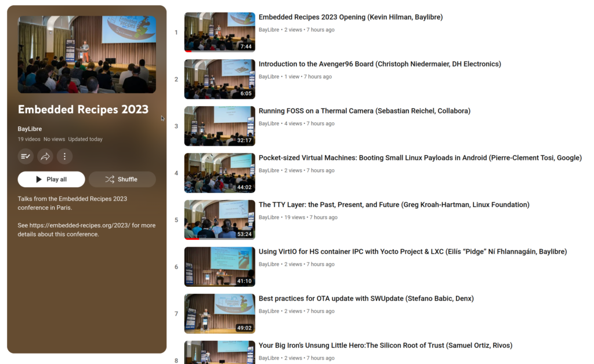Open The TTY Layer video title
The height and width of the screenshot is (364, 594).
click(394, 205)
